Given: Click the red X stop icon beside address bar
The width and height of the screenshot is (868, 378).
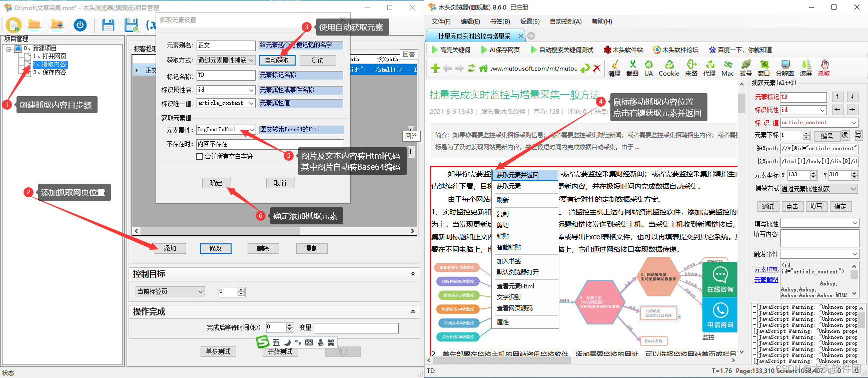Looking at the screenshot, I should [x=597, y=69].
